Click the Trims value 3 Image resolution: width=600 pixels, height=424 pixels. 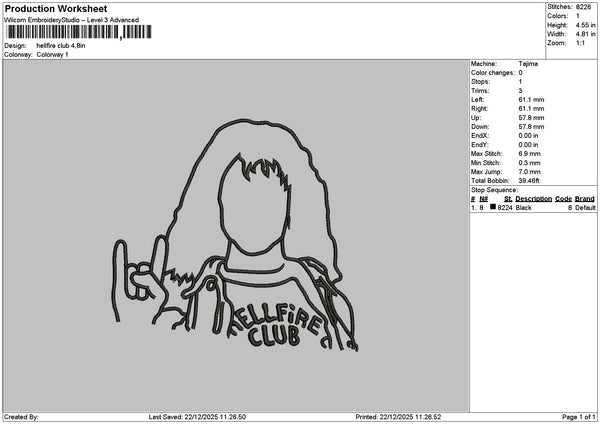[520, 91]
